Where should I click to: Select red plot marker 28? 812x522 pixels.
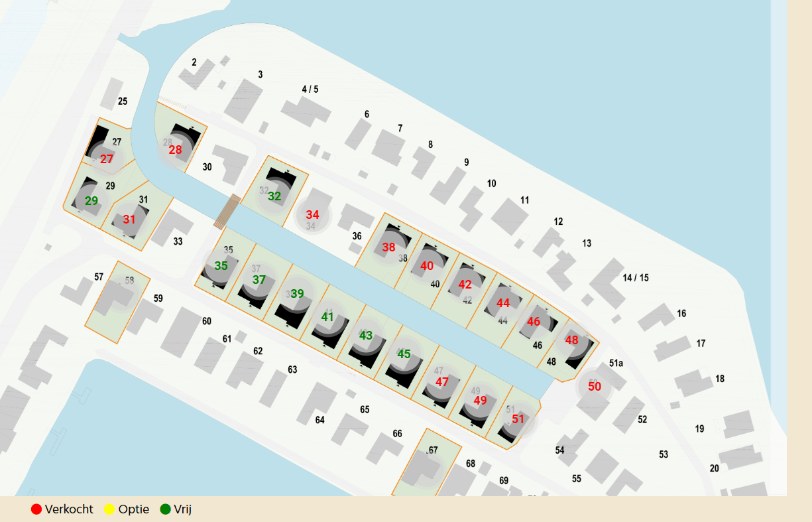tap(175, 150)
